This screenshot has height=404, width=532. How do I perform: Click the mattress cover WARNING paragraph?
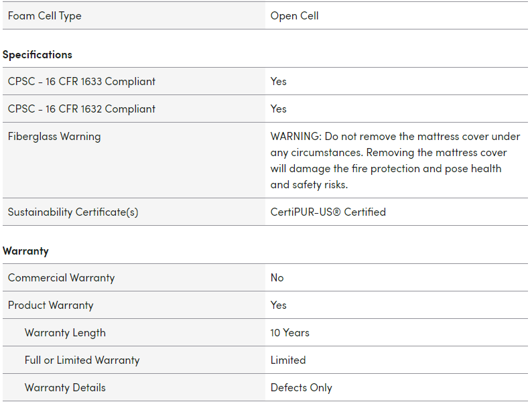pyautogui.click(x=395, y=160)
